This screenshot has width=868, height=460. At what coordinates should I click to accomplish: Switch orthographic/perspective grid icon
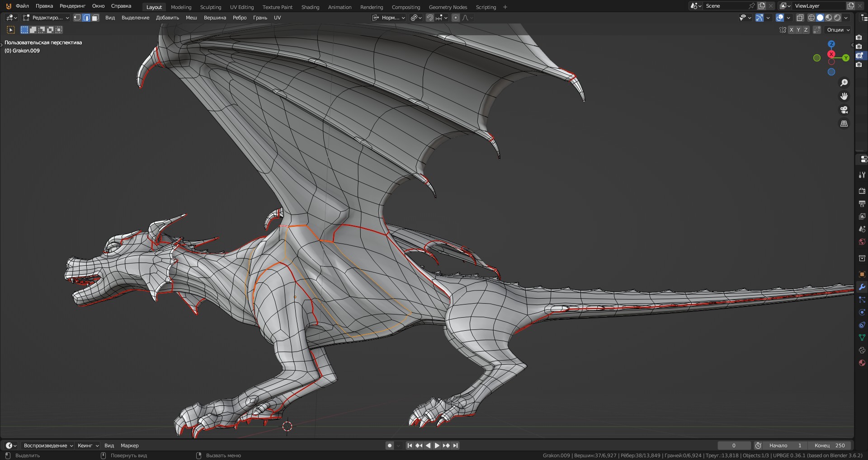click(844, 123)
